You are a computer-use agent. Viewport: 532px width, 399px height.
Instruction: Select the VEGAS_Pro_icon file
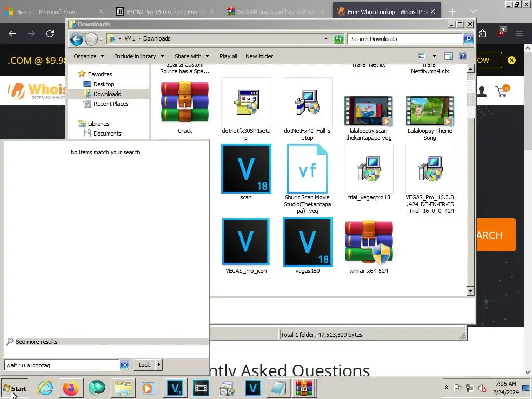click(x=246, y=246)
